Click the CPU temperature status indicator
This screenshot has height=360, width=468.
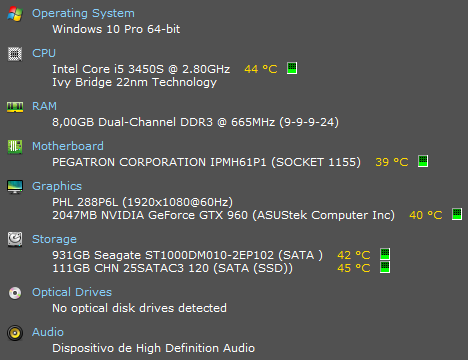point(292,68)
